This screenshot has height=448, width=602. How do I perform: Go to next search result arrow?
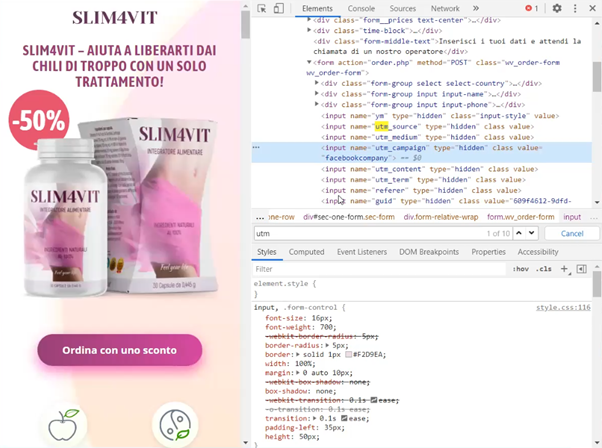click(531, 233)
